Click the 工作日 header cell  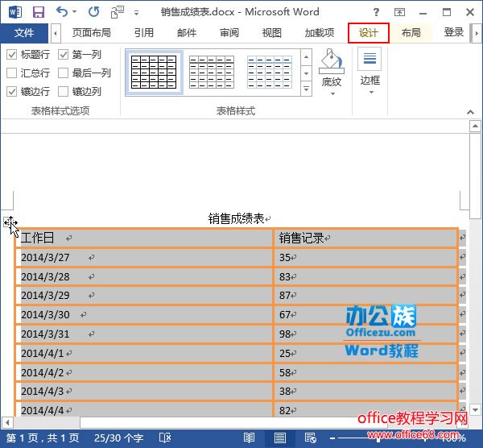click(144, 238)
